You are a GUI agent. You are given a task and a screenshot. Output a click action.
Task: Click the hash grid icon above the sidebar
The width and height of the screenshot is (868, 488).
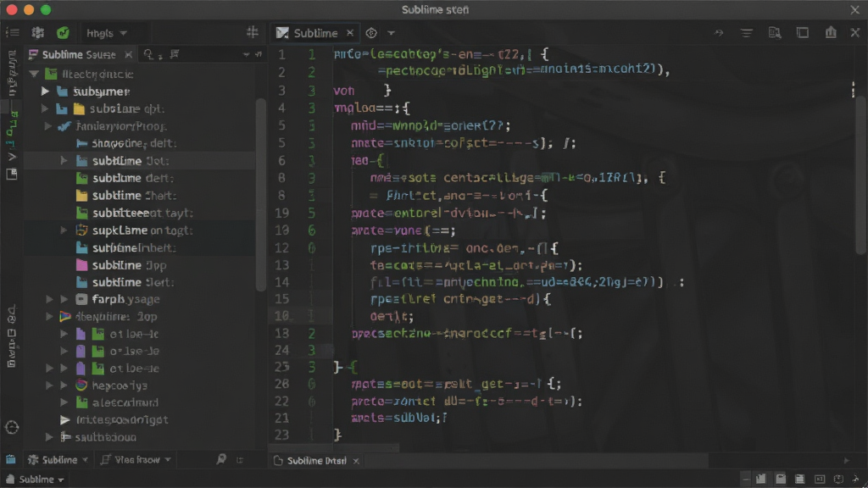point(253,33)
